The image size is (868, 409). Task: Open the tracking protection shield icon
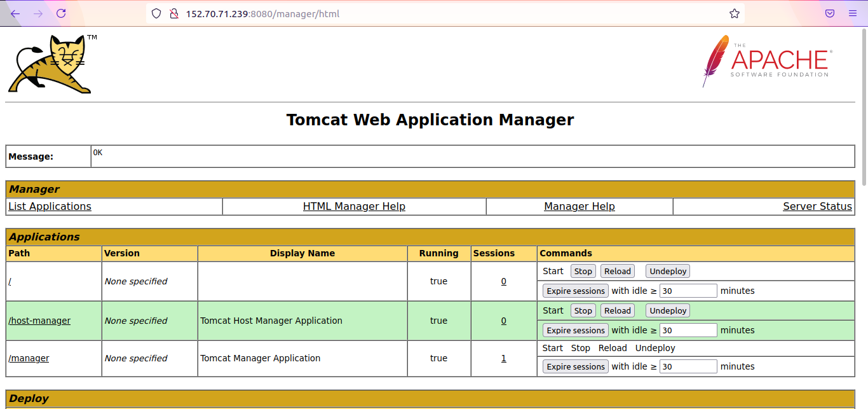[156, 13]
